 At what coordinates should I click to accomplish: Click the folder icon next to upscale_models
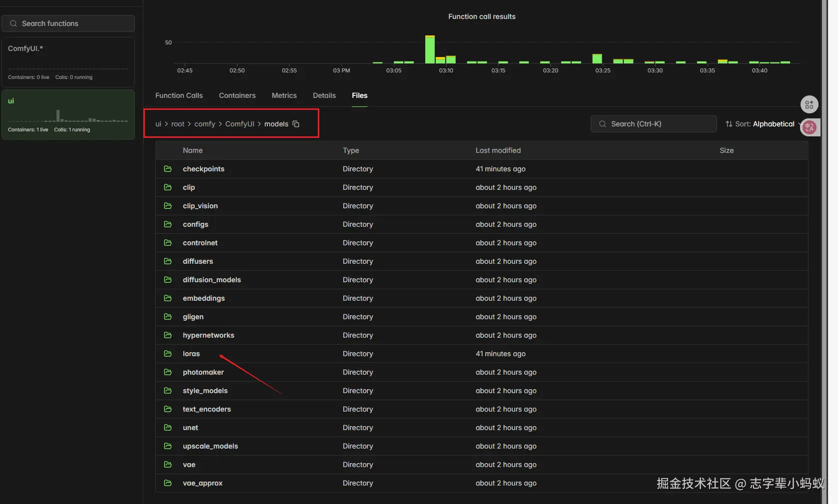(x=168, y=446)
